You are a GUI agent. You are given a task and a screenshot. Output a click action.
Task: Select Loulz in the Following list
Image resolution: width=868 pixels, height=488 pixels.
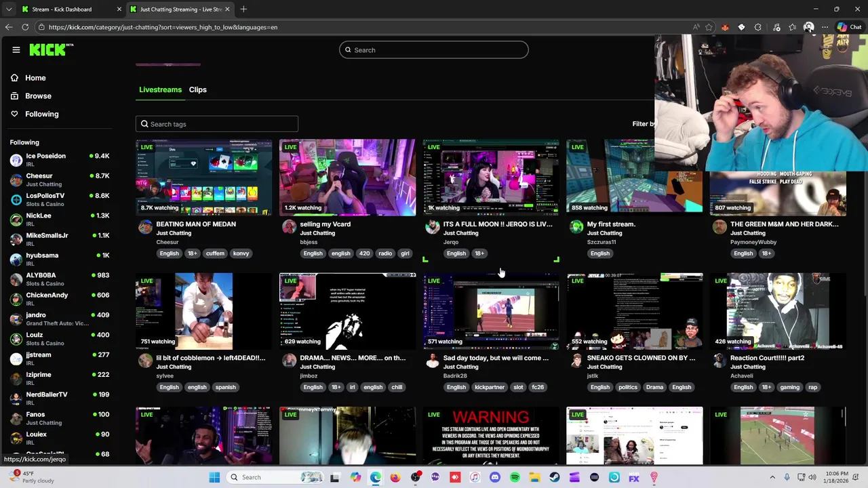pos(60,338)
